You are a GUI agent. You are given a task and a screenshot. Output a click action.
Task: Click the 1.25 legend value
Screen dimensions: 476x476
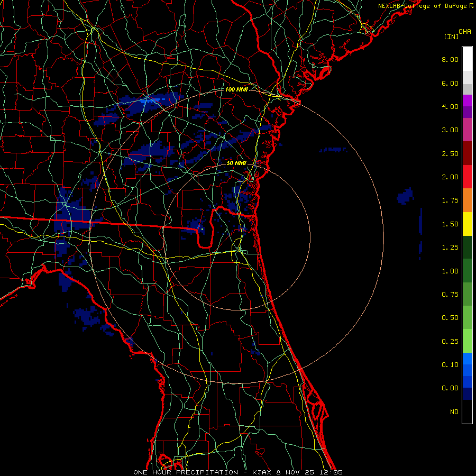point(450,248)
